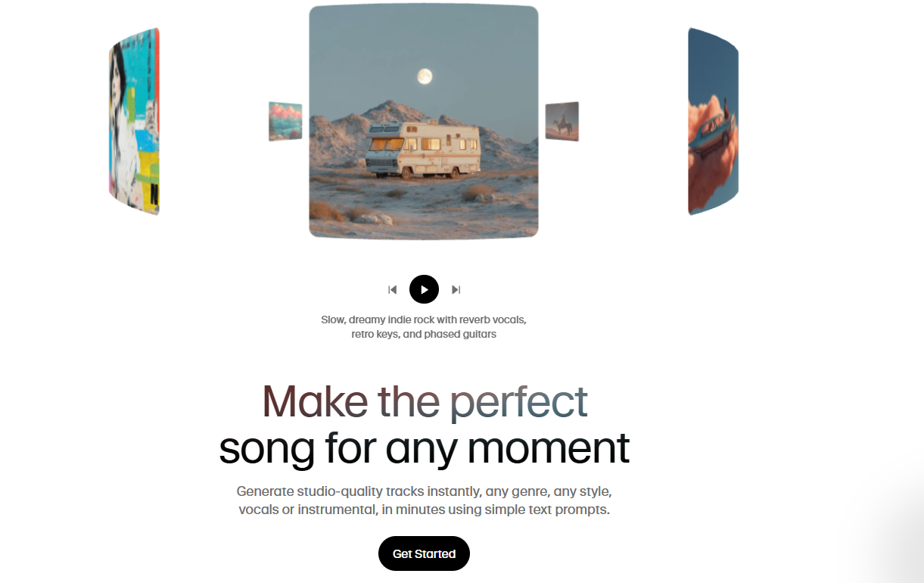Click the 'Slow, dreamy indie rock' description line

pos(424,320)
